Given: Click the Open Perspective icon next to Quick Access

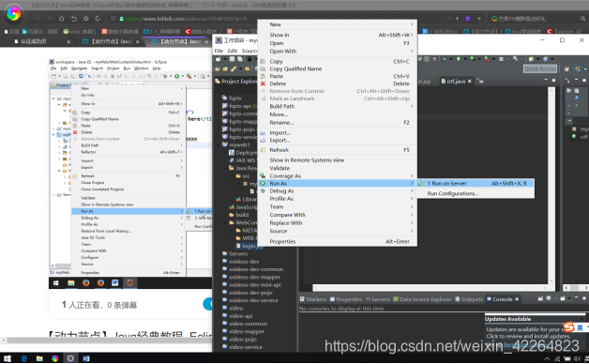Looking at the screenshot, I should pos(566,68).
